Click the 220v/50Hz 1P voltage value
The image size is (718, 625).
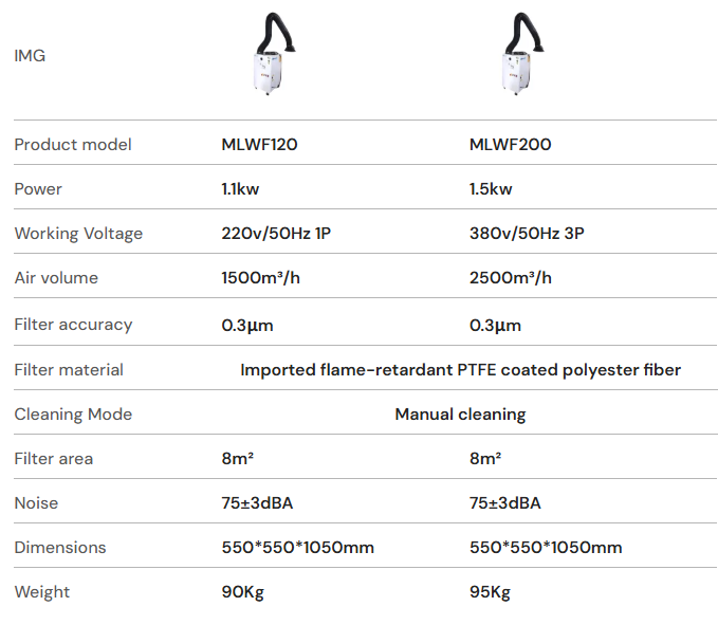278,234
